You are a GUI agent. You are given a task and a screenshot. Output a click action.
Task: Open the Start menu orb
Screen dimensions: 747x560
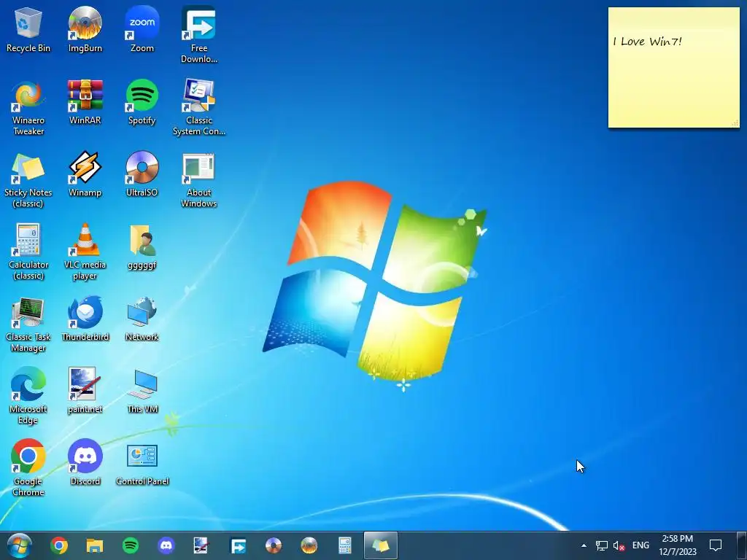coord(20,545)
